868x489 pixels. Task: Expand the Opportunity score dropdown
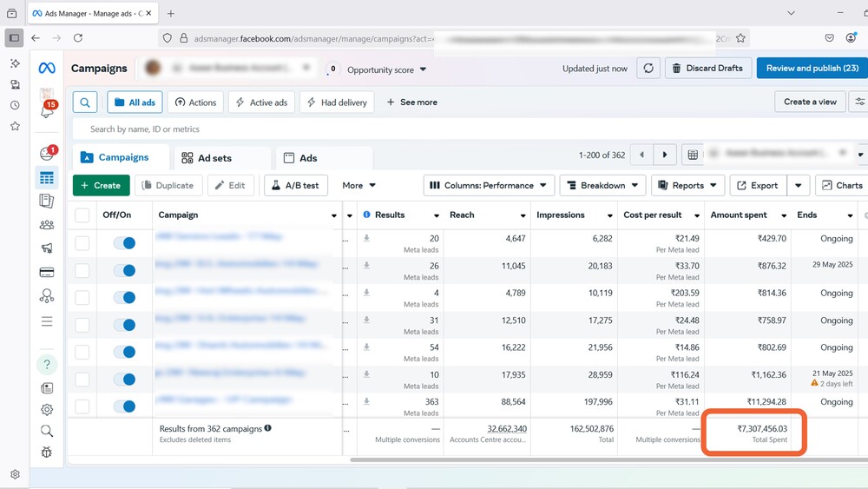coord(386,69)
